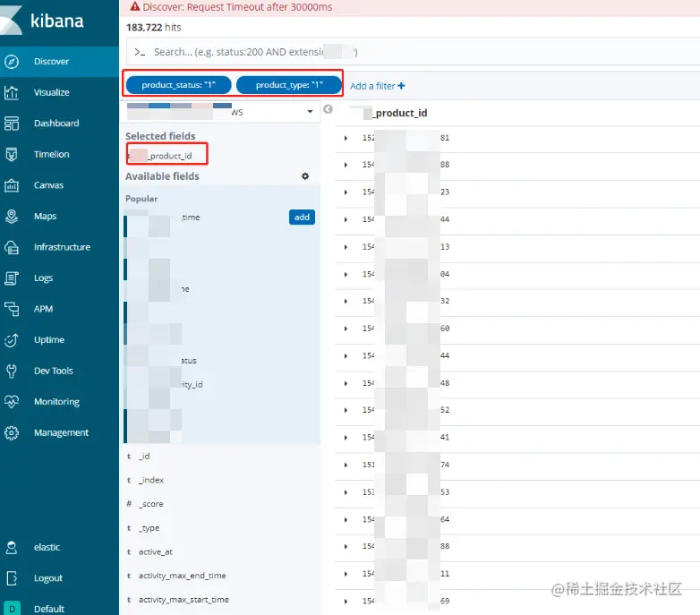Go to Dev Tools label
The height and width of the screenshot is (615, 700).
point(53,371)
